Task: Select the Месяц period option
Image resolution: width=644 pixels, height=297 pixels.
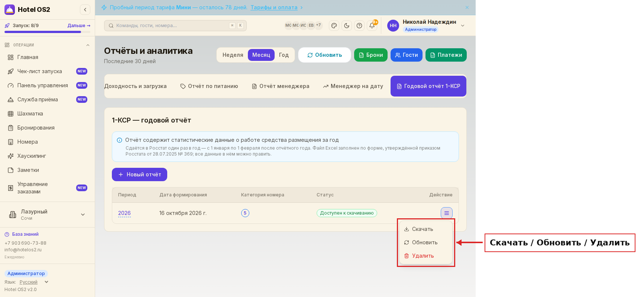Action: 261,55
